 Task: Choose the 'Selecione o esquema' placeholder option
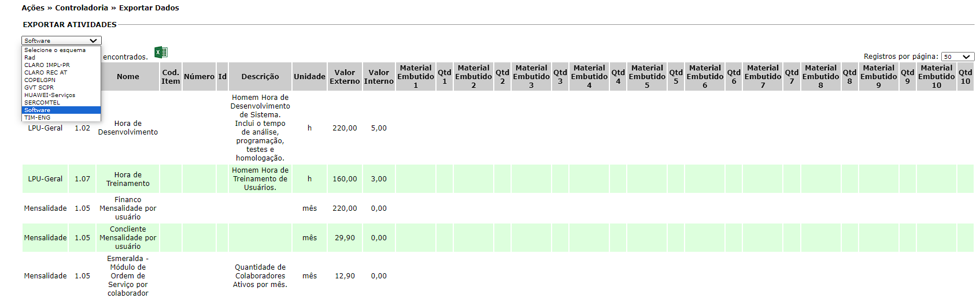55,50
